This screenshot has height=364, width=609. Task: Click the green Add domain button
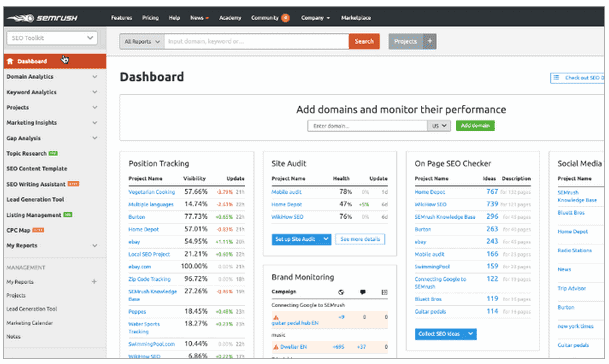click(x=475, y=125)
